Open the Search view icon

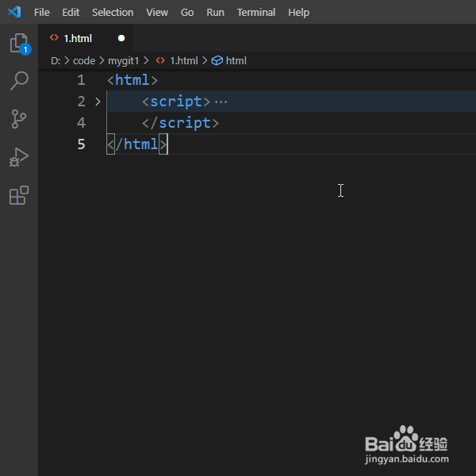coord(19,81)
